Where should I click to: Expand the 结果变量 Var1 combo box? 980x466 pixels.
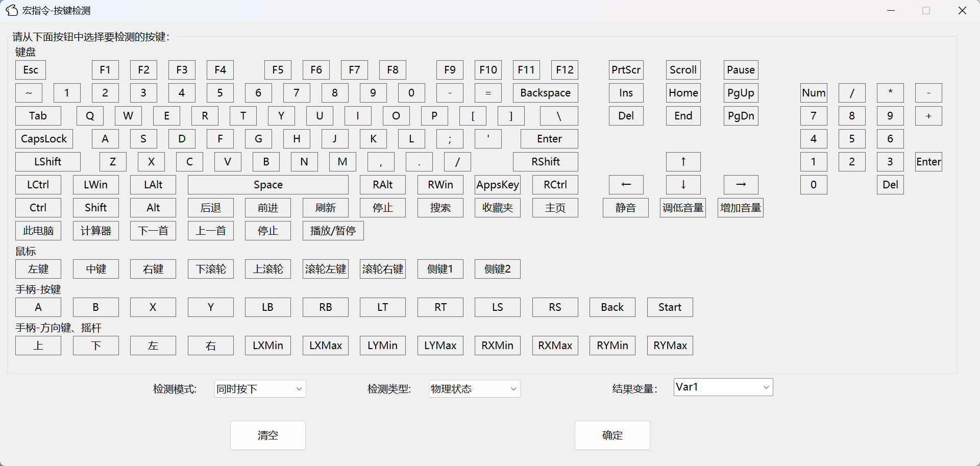[x=723, y=387]
